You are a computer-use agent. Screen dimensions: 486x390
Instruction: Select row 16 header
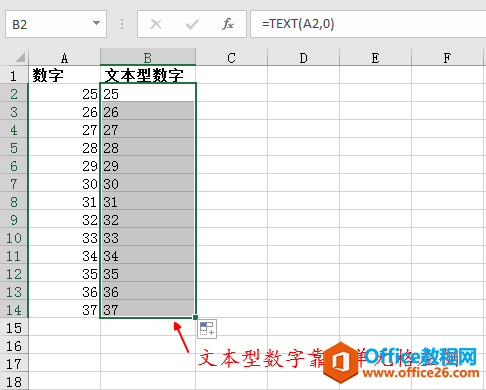point(14,345)
